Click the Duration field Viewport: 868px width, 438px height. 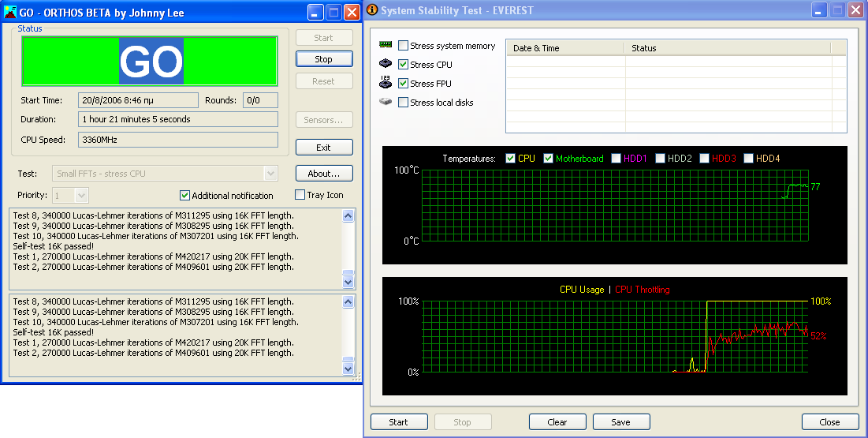178,119
